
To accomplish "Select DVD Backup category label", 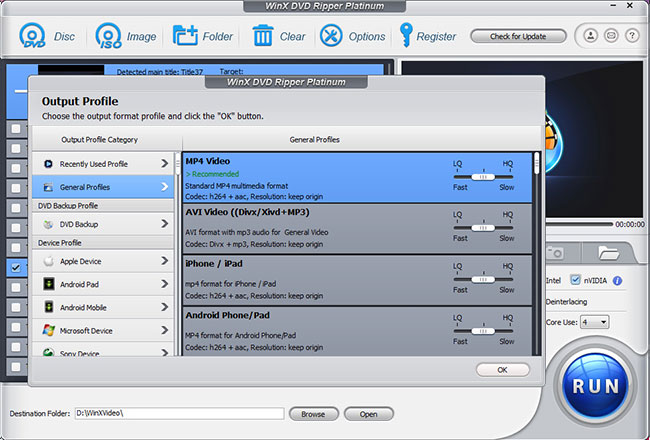I will click(x=79, y=224).
